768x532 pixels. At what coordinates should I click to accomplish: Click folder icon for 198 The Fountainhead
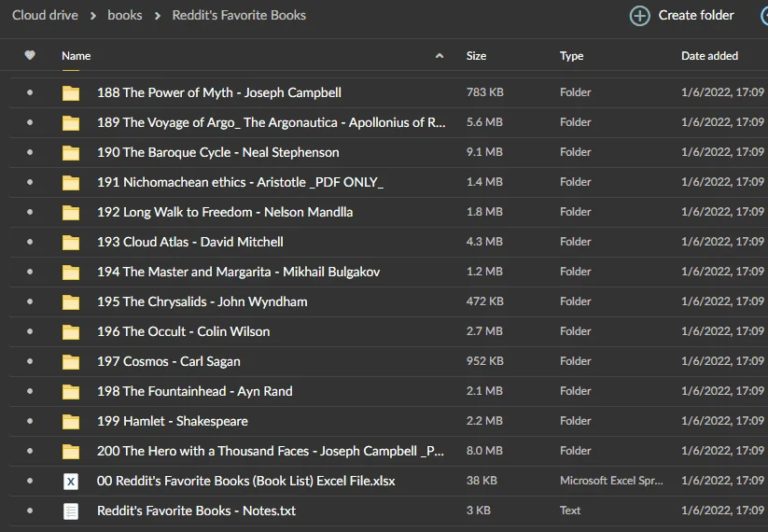pyautogui.click(x=71, y=391)
